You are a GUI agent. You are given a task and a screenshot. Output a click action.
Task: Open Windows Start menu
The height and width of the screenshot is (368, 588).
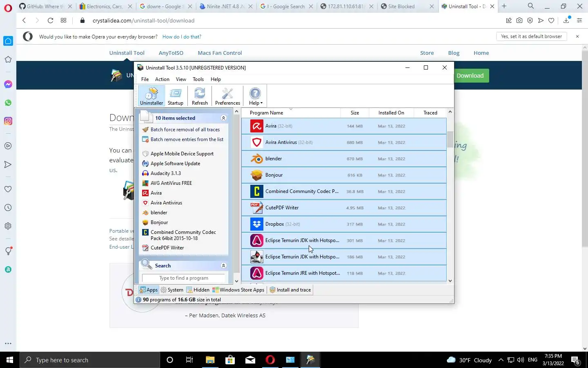click(10, 360)
